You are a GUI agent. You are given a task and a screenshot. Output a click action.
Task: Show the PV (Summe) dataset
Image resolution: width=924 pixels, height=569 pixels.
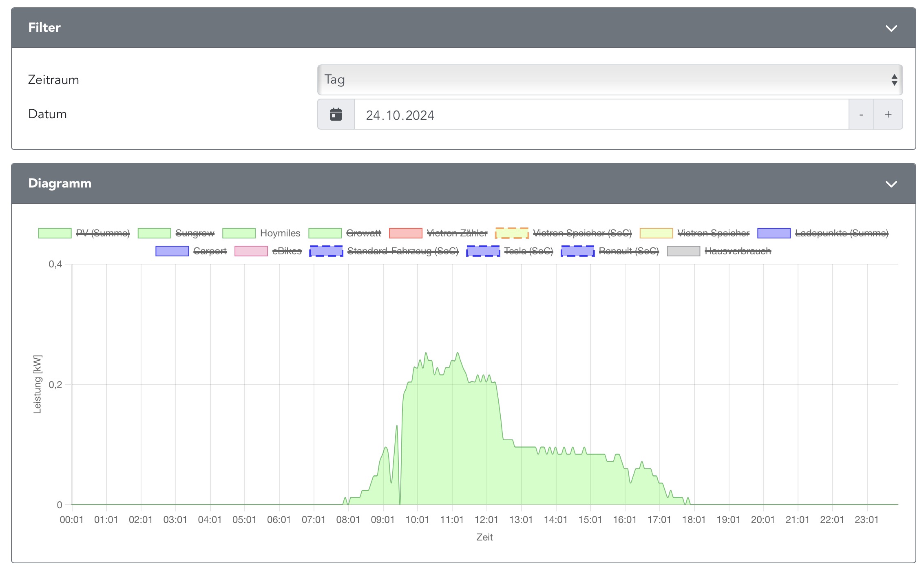tap(103, 233)
